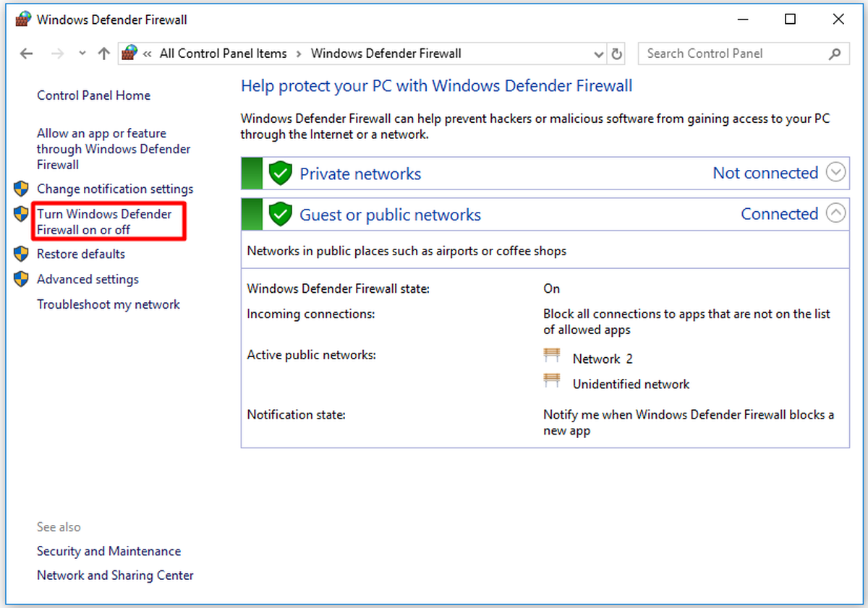Viewport: 868px width, 608px height.
Task: Click shield icon beside Change notification settings
Action: 21,189
